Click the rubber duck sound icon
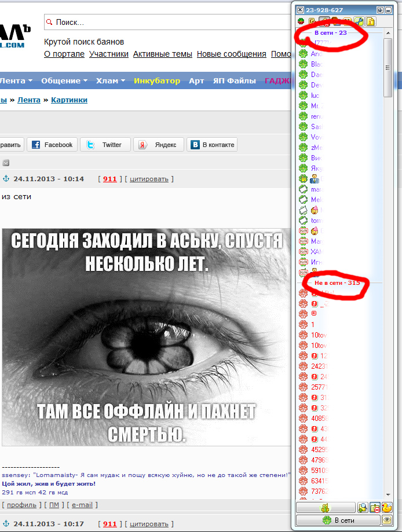Image resolution: width=402 pixels, height=532 pixels. (387, 508)
